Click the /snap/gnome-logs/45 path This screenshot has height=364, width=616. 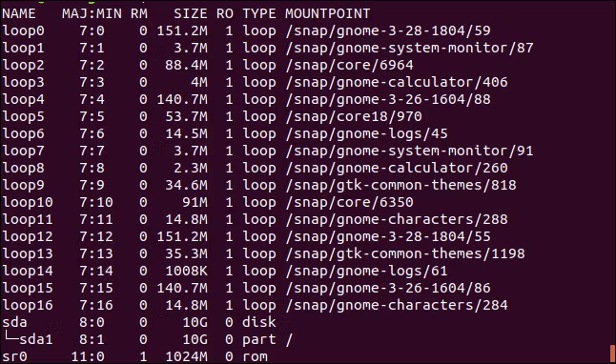point(366,133)
